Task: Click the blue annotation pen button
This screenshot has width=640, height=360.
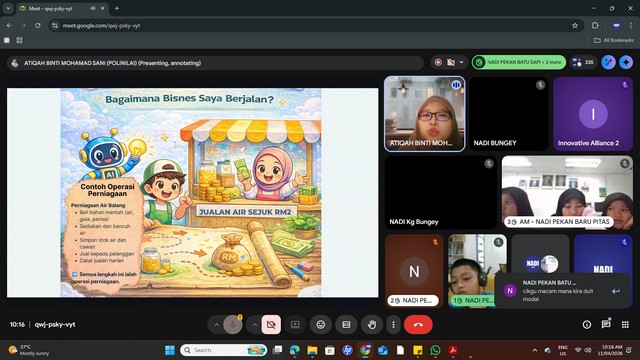Action: point(608,62)
